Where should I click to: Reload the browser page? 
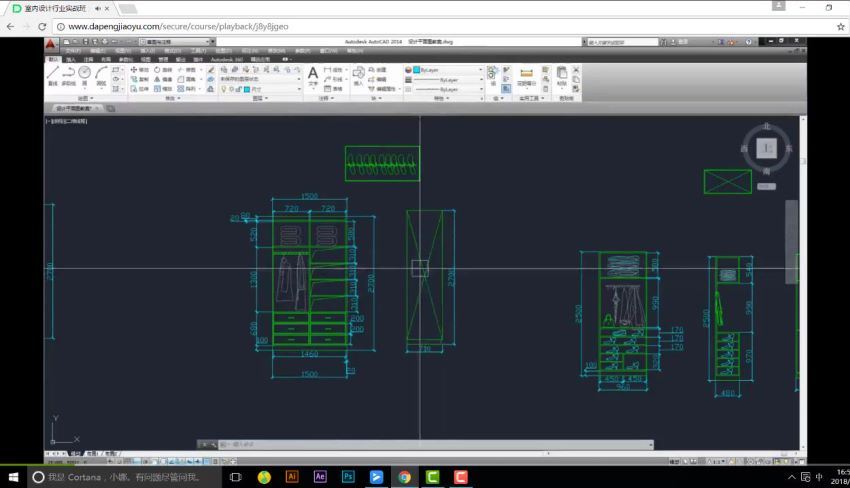pyautogui.click(x=42, y=26)
